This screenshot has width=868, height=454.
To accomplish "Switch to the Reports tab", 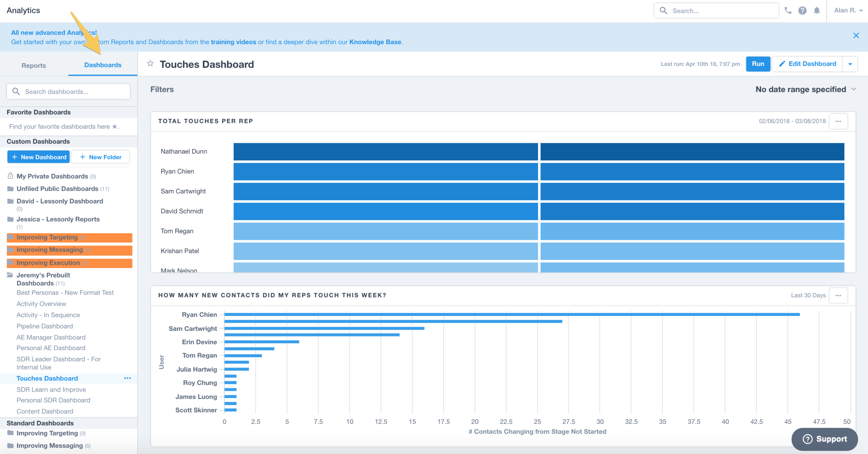I will pyautogui.click(x=34, y=65).
